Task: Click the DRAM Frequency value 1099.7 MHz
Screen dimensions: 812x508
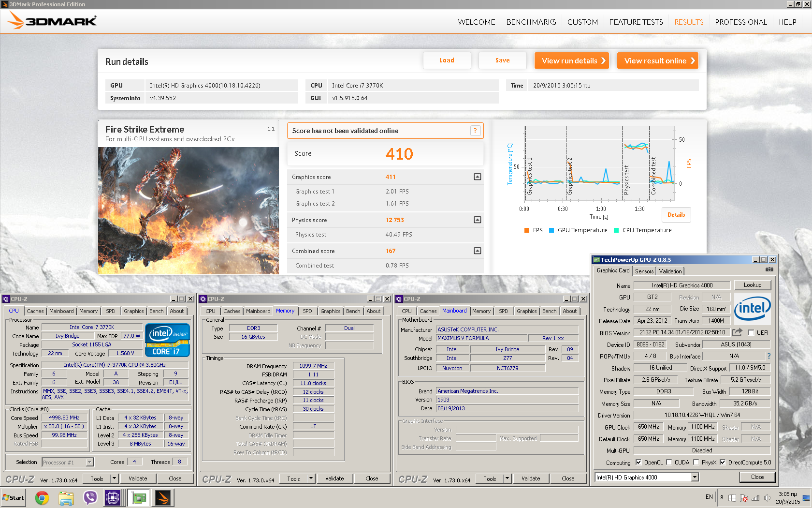Action: click(313, 366)
